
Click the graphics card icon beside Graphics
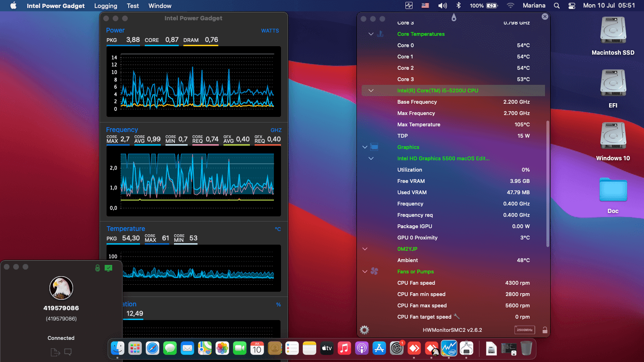(x=374, y=147)
